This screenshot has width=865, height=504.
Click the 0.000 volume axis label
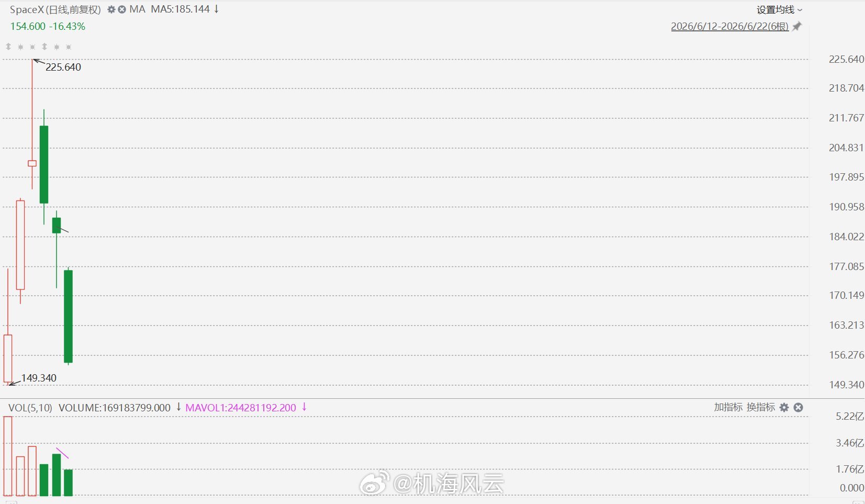(852, 488)
